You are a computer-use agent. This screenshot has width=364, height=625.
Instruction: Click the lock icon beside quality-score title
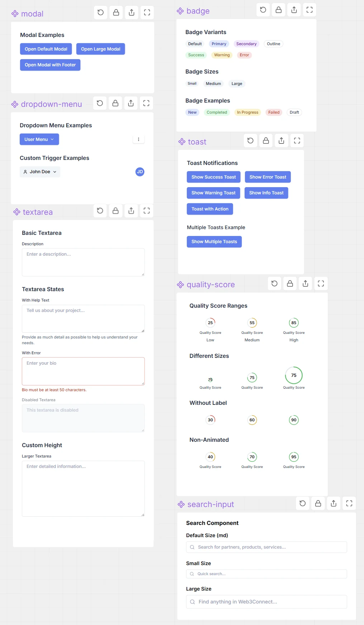tap(290, 284)
